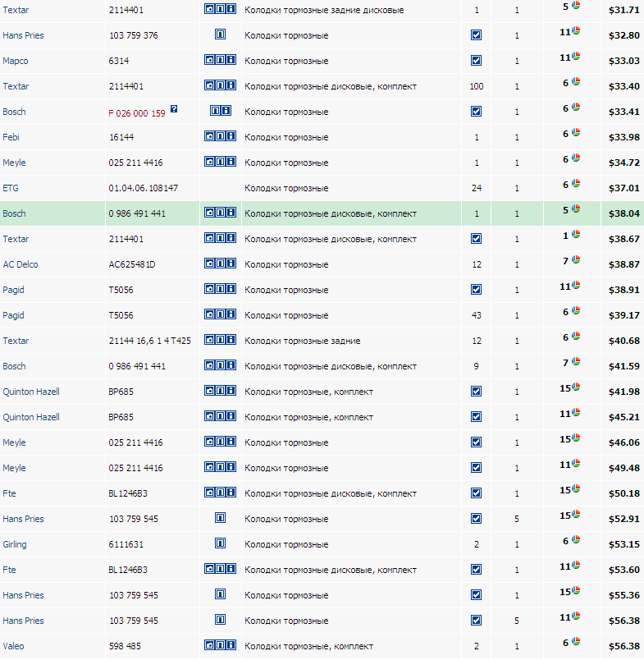This screenshot has width=644, height=660.
Task: Click pie chart icon in Febi $33.98 row
Action: pos(576,133)
